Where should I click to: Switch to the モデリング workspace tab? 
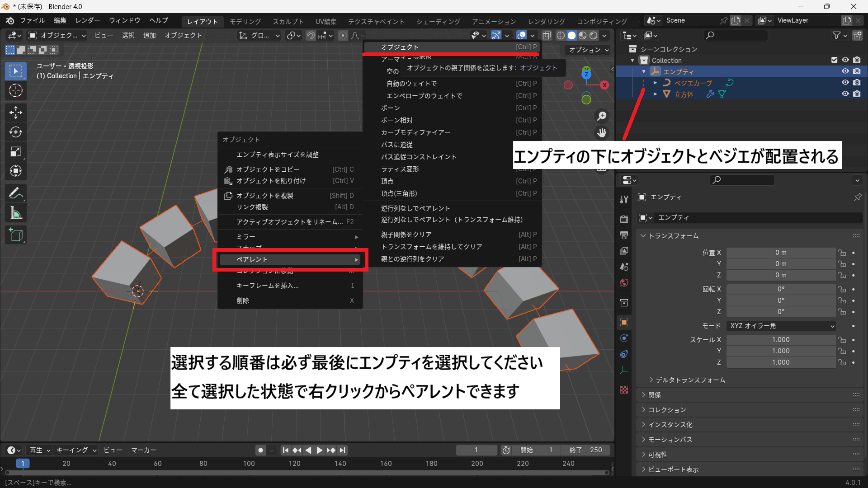(245, 21)
